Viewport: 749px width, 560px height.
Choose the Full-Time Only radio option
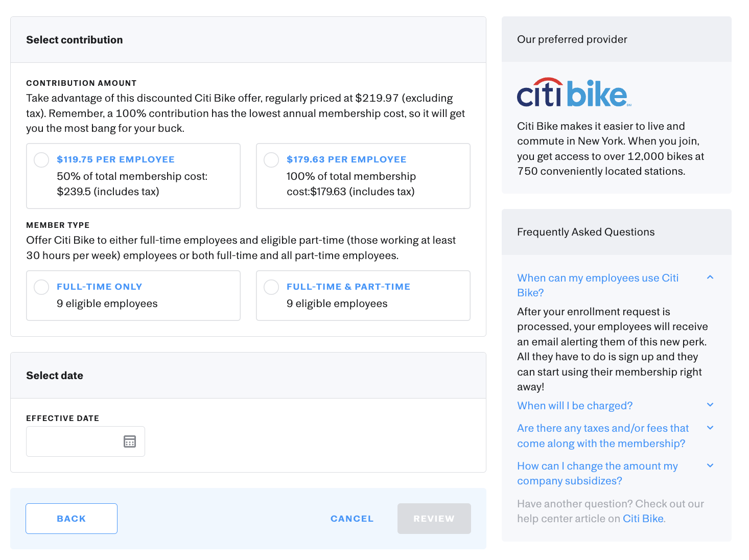click(41, 287)
